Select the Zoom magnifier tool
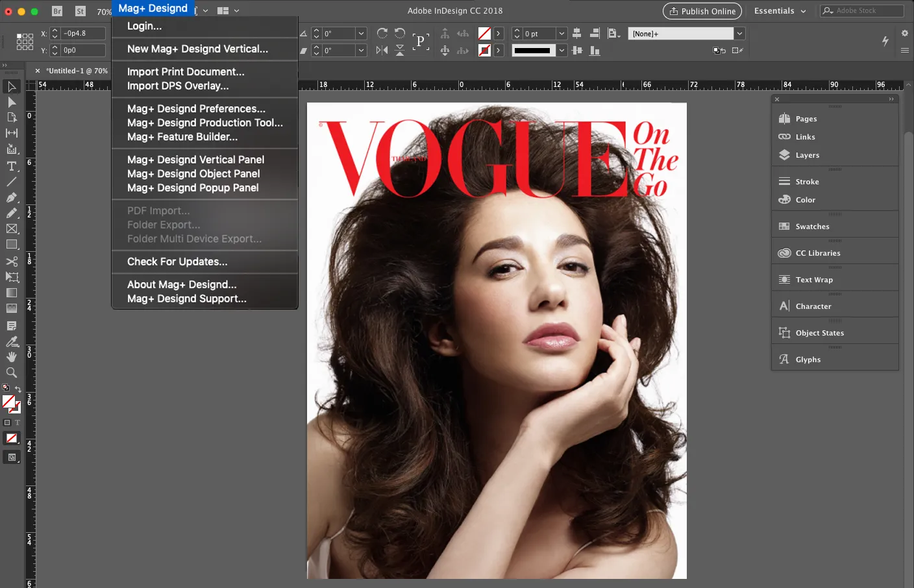Viewport: 914px width, 588px height. point(12,373)
